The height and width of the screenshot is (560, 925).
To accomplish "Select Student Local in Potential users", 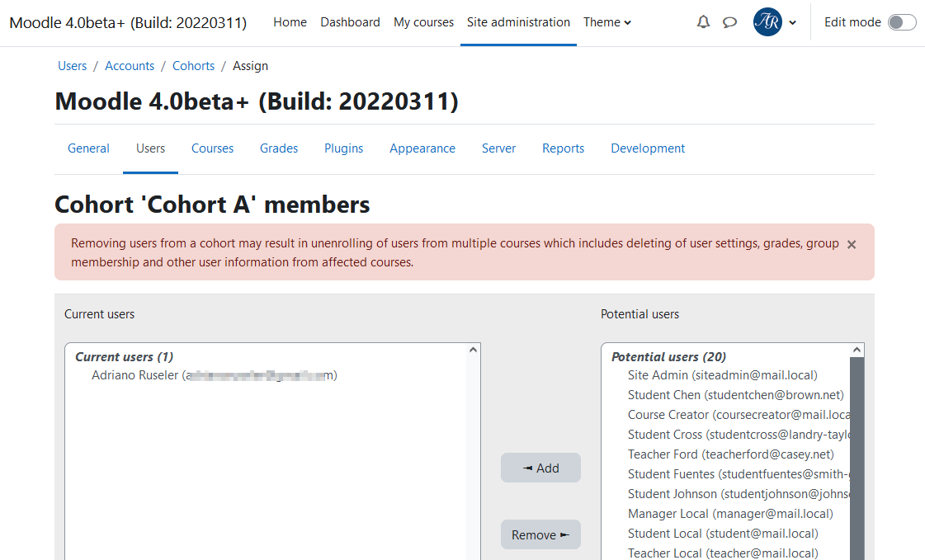I will [x=723, y=534].
